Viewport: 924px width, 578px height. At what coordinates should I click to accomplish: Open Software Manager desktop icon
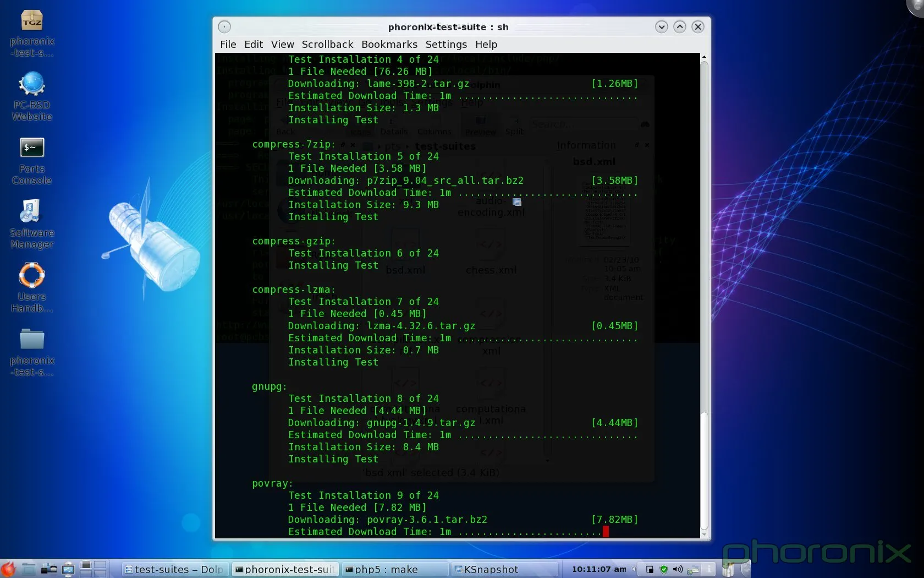[32, 225]
